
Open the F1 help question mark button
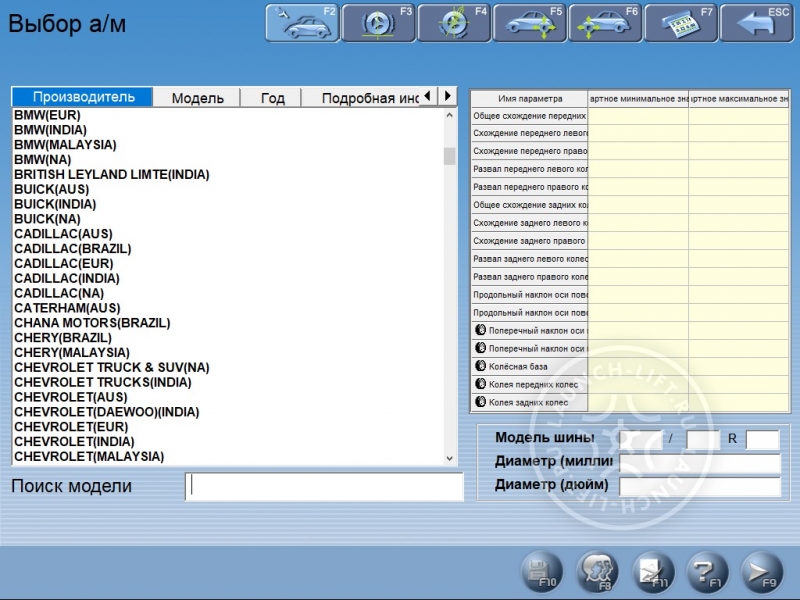pos(707,572)
